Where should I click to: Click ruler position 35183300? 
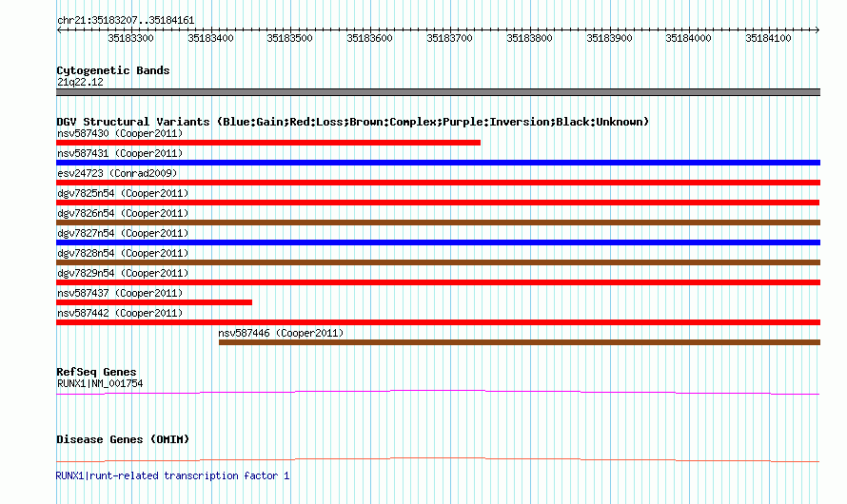(x=130, y=38)
